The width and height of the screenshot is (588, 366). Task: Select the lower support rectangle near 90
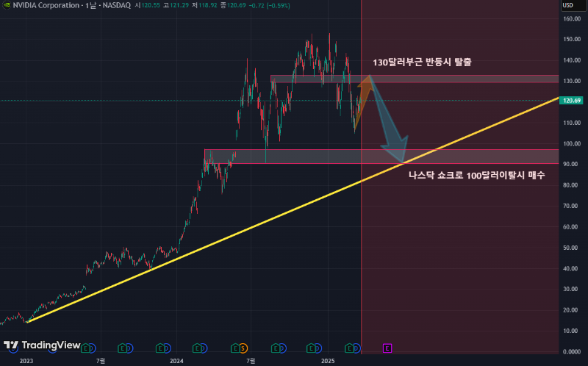click(x=294, y=156)
